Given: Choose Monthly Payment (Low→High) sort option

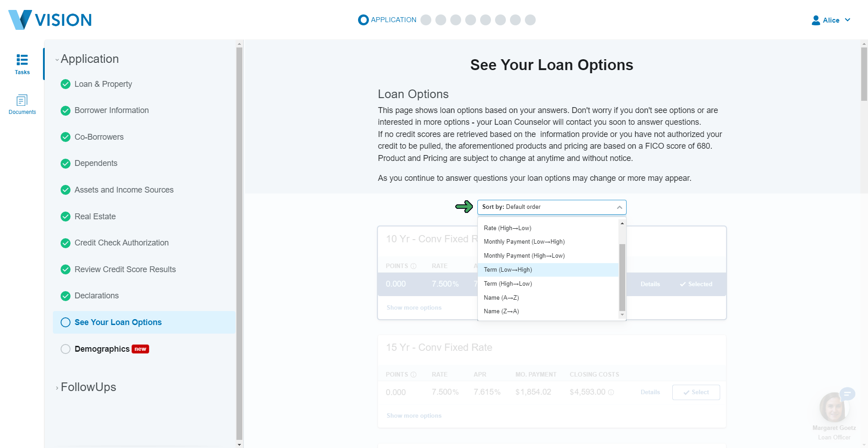Looking at the screenshot, I should coord(524,242).
